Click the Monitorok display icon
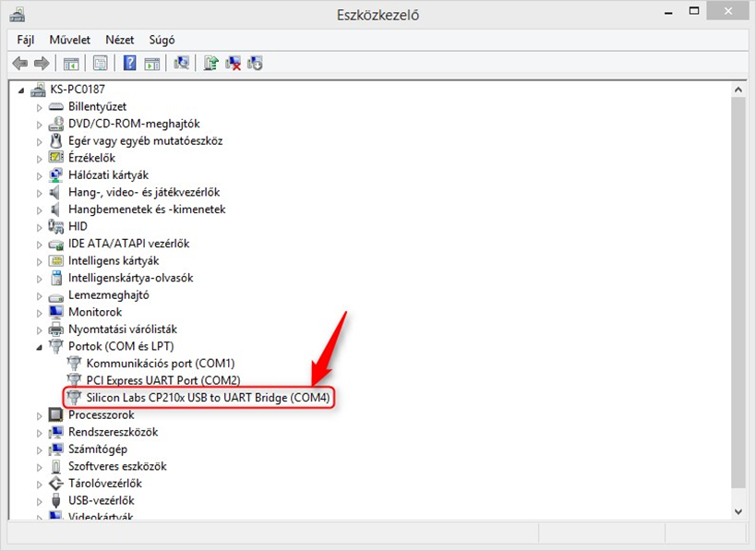The height and width of the screenshot is (551, 756). (x=56, y=312)
